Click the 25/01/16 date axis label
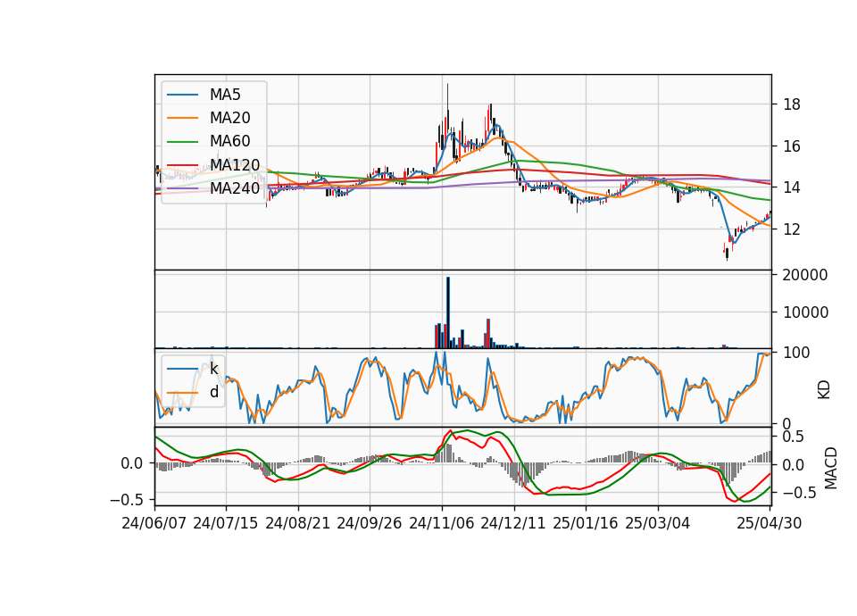857x616 pixels. 586,523
